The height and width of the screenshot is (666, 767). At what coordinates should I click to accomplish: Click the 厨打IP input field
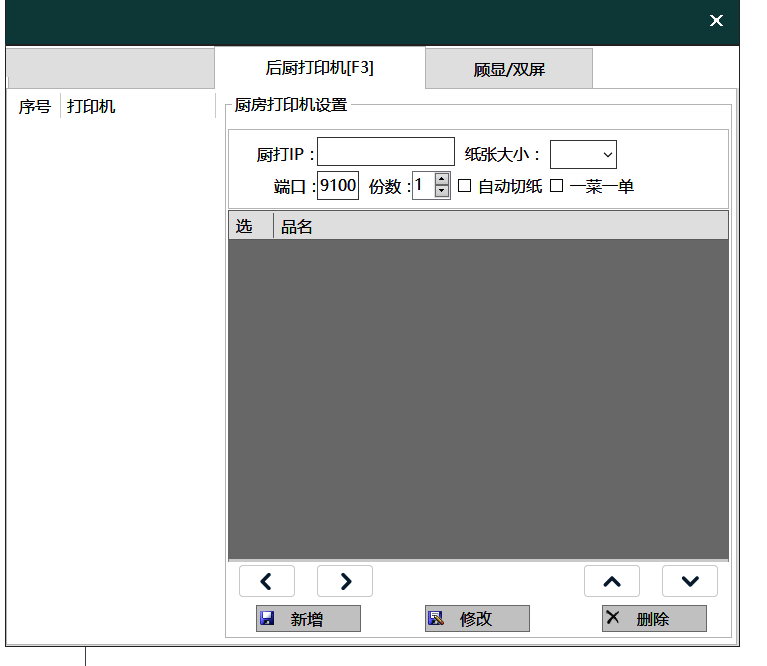click(385, 152)
